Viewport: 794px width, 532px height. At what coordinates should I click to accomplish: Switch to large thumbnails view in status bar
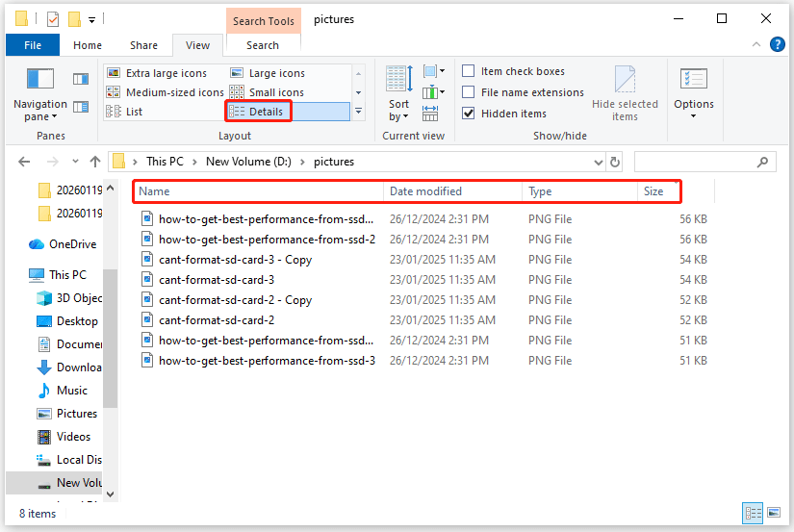tap(774, 513)
